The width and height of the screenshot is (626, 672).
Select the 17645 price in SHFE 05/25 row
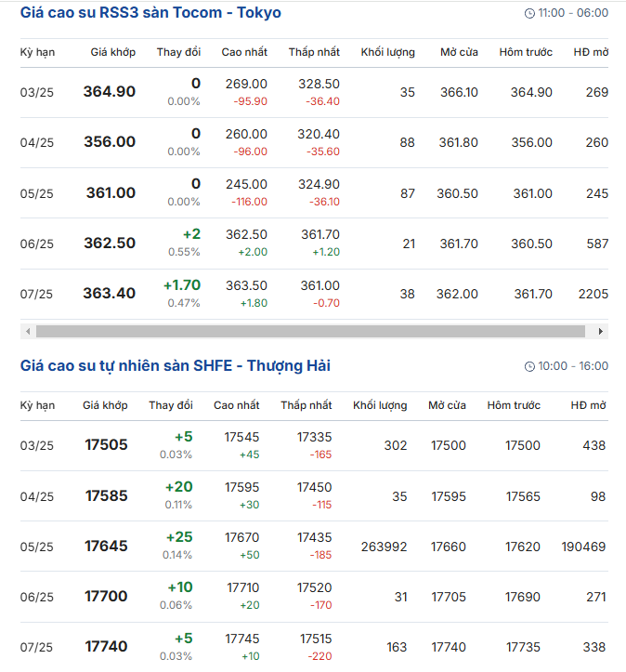click(107, 547)
